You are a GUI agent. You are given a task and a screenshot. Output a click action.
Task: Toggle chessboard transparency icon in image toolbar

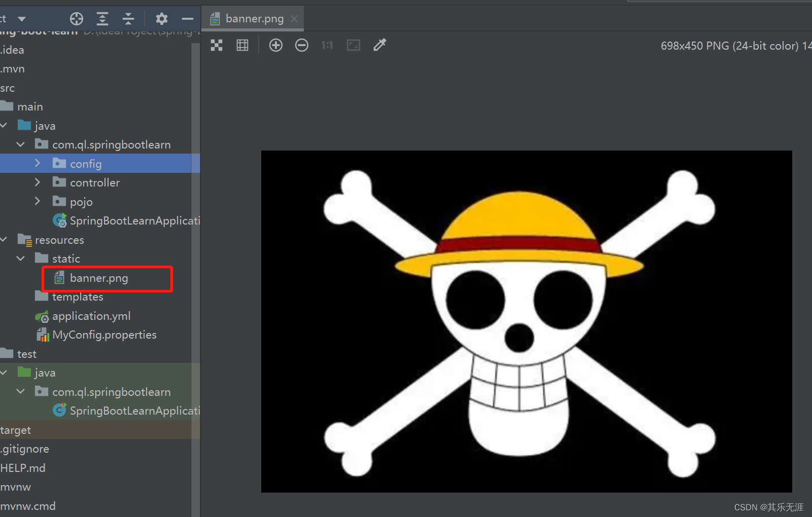[217, 45]
